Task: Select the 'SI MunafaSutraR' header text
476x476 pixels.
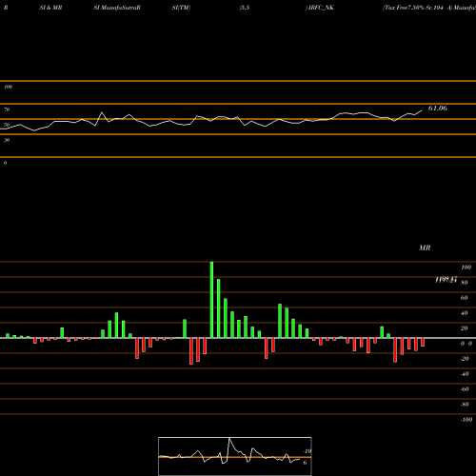Action: pos(117,8)
